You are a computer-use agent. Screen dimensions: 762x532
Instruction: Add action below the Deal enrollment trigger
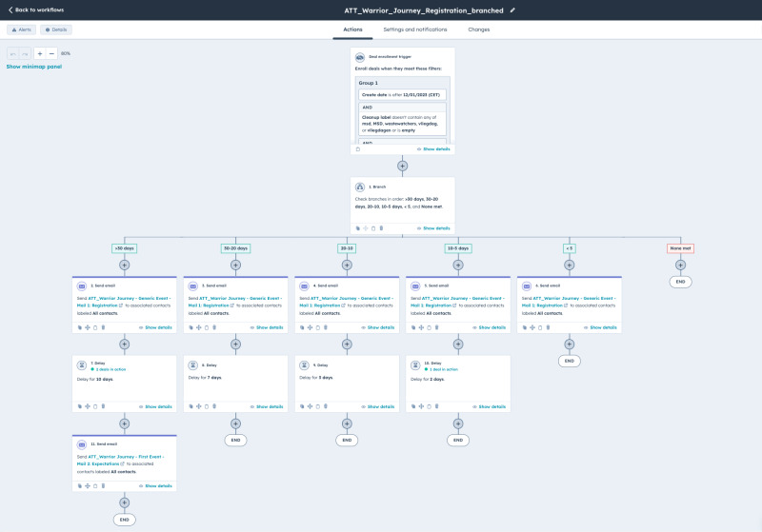(402, 166)
